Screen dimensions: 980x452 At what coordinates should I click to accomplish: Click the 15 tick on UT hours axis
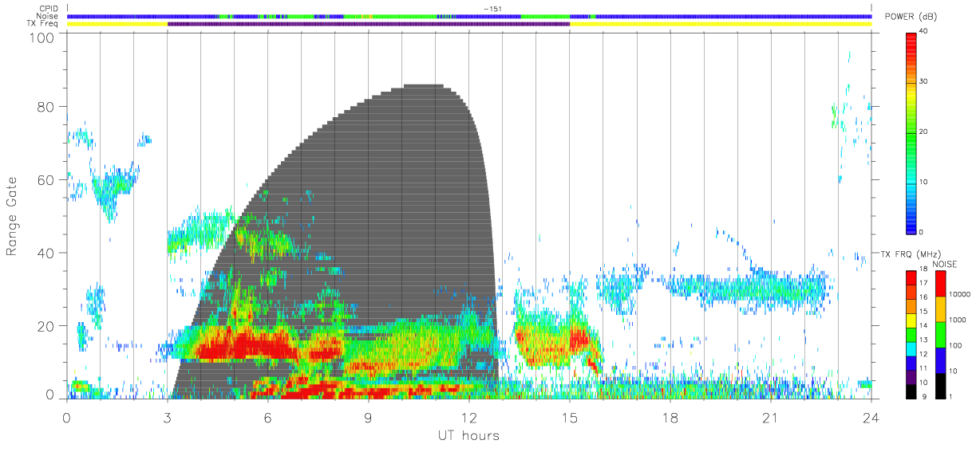coord(569,416)
